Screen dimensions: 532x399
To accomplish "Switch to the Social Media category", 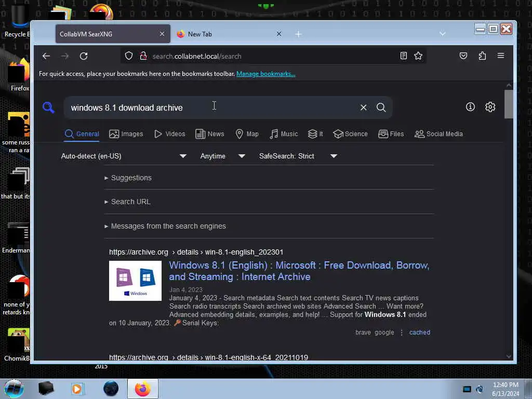I will (x=438, y=134).
